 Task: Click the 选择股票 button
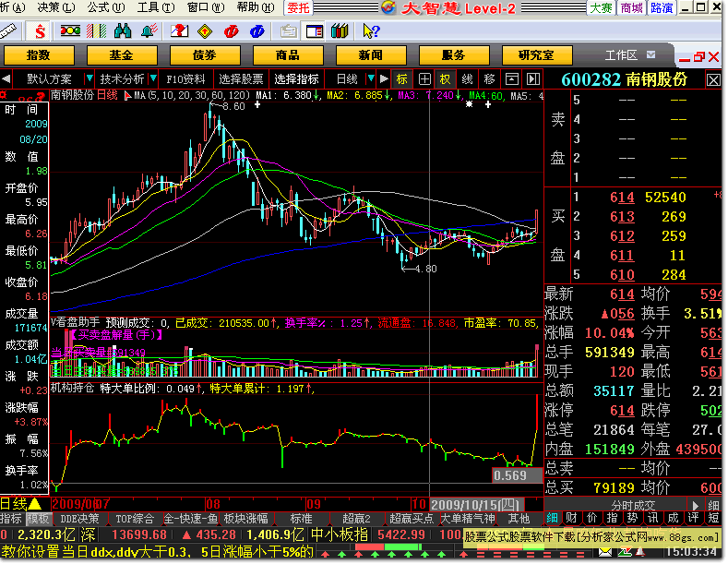241,79
